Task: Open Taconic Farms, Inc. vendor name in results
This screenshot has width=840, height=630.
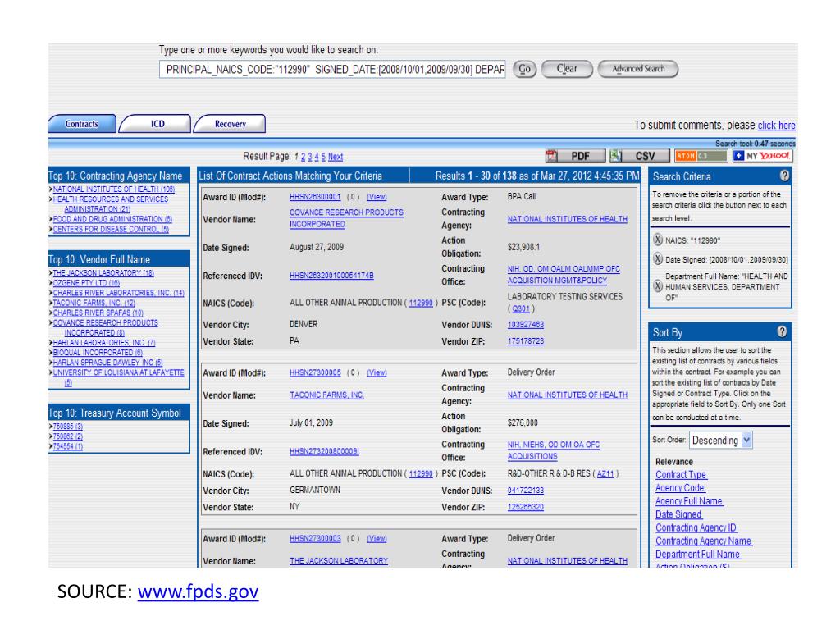Action: point(326,395)
